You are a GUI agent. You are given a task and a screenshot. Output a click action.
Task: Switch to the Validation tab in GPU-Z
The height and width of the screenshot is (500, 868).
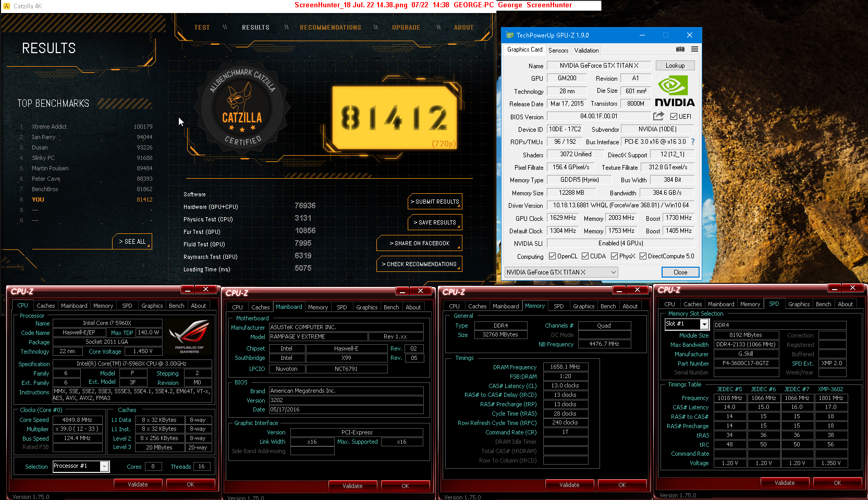[x=586, y=50]
